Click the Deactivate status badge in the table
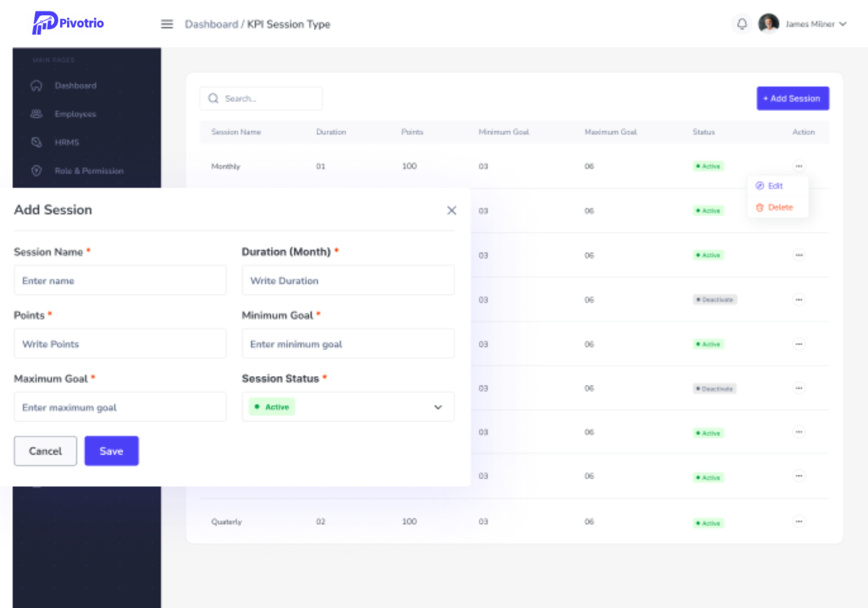The height and width of the screenshot is (608, 868). (x=715, y=299)
